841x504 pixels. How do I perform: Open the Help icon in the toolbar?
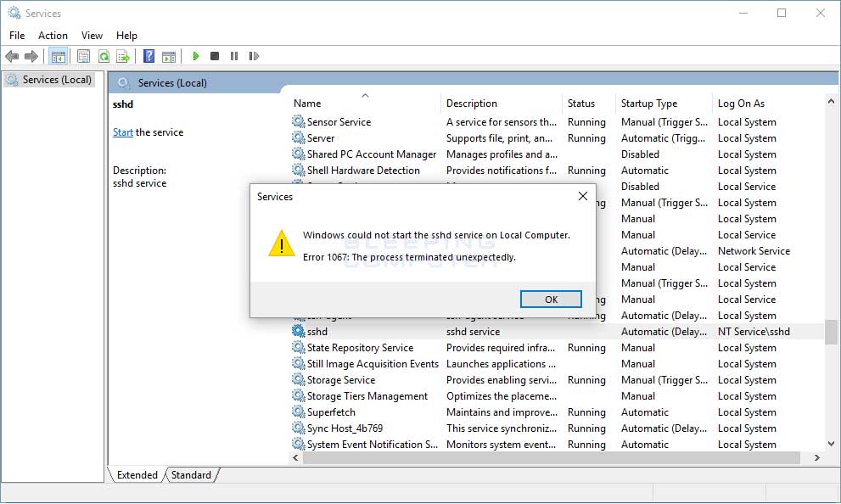(149, 56)
